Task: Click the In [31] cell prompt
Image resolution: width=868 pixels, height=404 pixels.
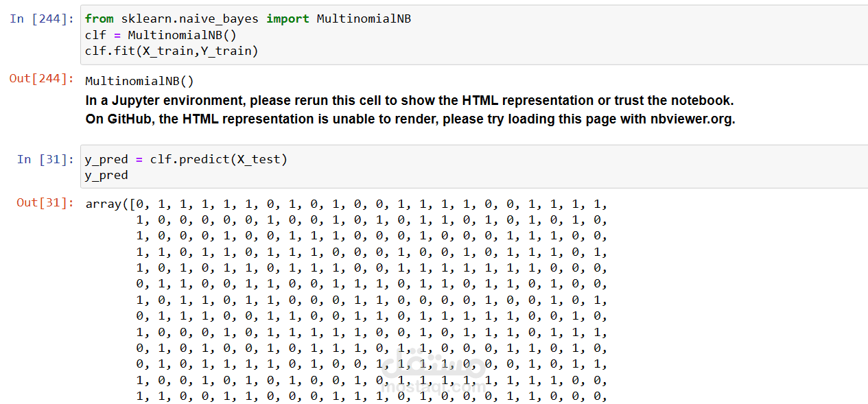Action: 45,159
